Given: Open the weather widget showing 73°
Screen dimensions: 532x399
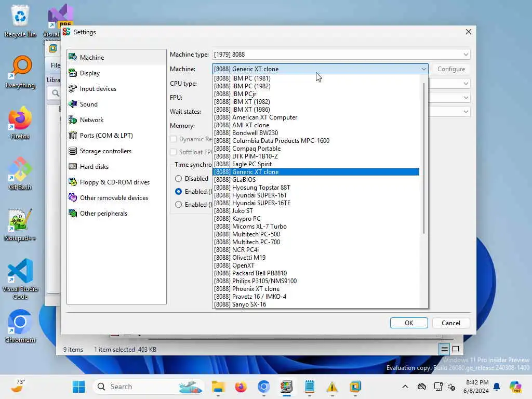Looking at the screenshot, I should point(18,387).
